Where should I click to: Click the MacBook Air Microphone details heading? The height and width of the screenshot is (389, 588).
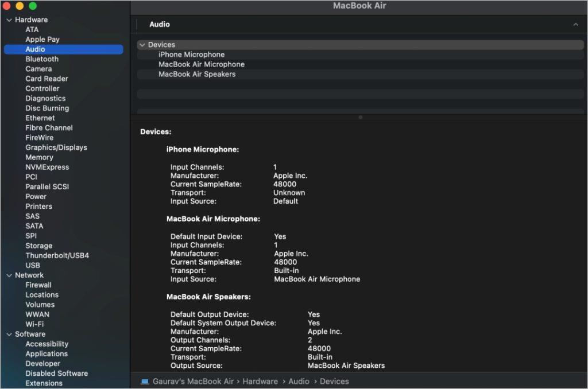click(213, 219)
